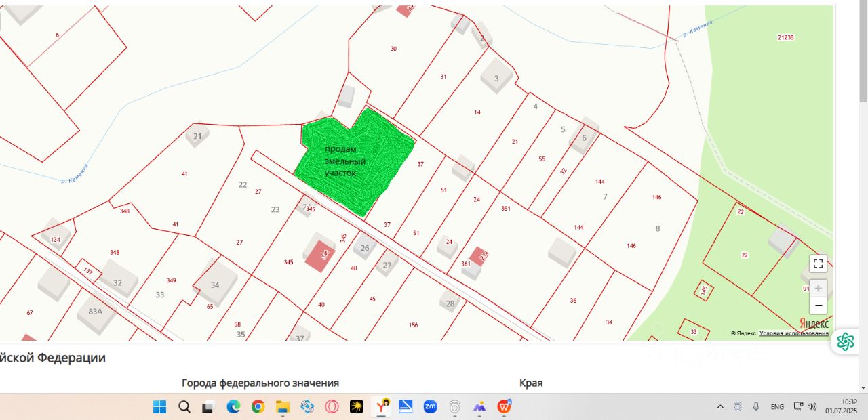The width and height of the screenshot is (868, 420).
Task: Zoom in the map with plus button
Action: [818, 288]
